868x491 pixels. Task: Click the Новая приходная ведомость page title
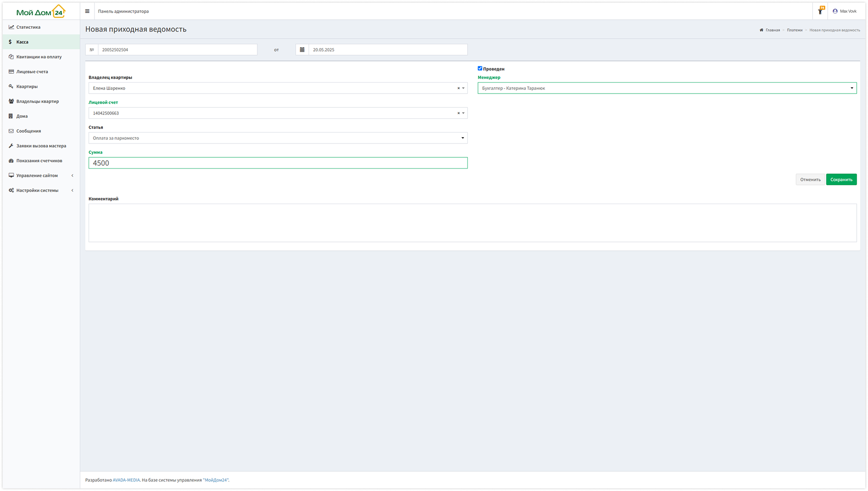pos(136,29)
